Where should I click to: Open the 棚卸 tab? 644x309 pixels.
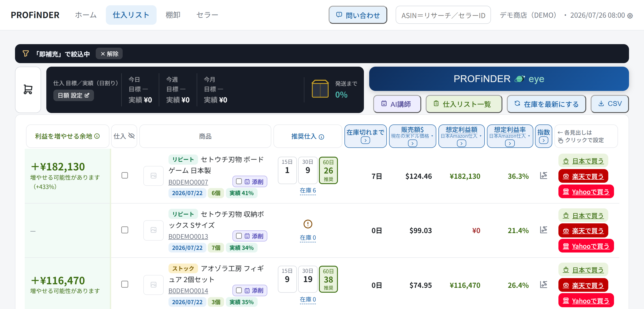point(173,15)
